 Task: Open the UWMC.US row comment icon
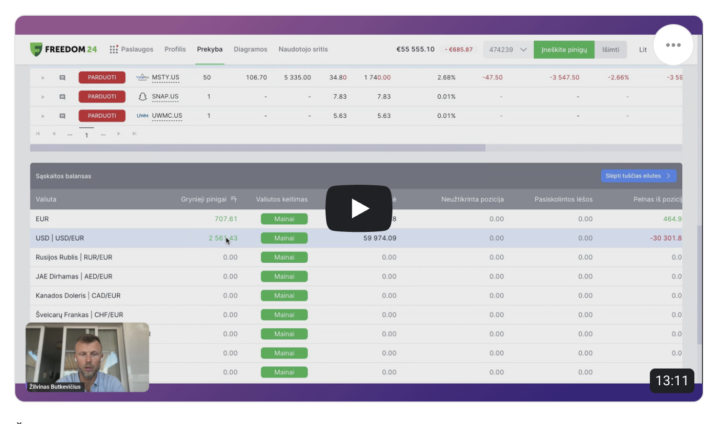coord(62,116)
